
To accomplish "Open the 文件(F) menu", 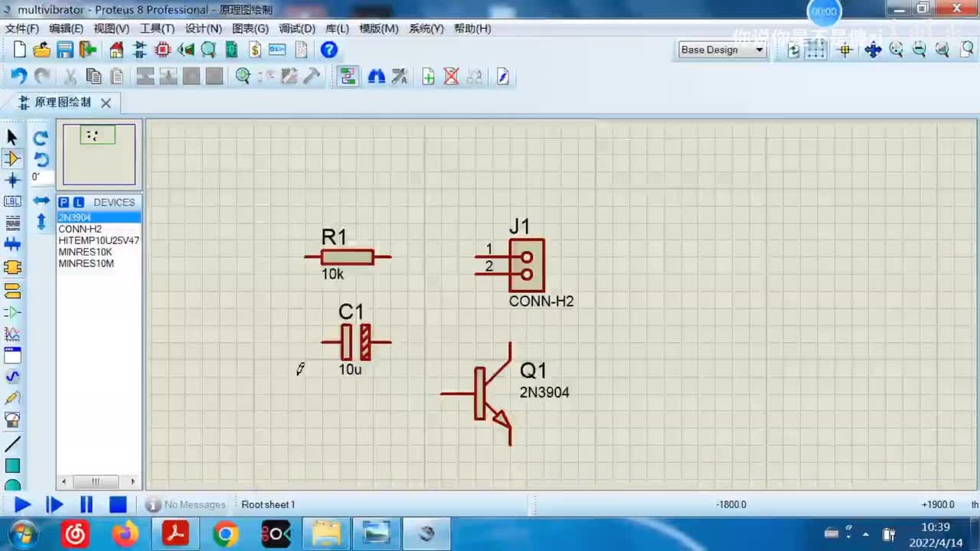I will (x=22, y=28).
